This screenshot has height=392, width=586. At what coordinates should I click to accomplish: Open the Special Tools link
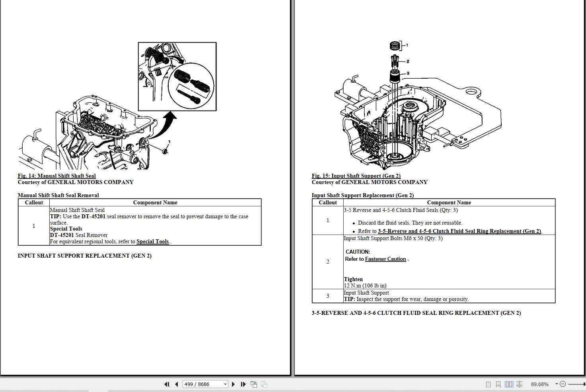[152, 241]
